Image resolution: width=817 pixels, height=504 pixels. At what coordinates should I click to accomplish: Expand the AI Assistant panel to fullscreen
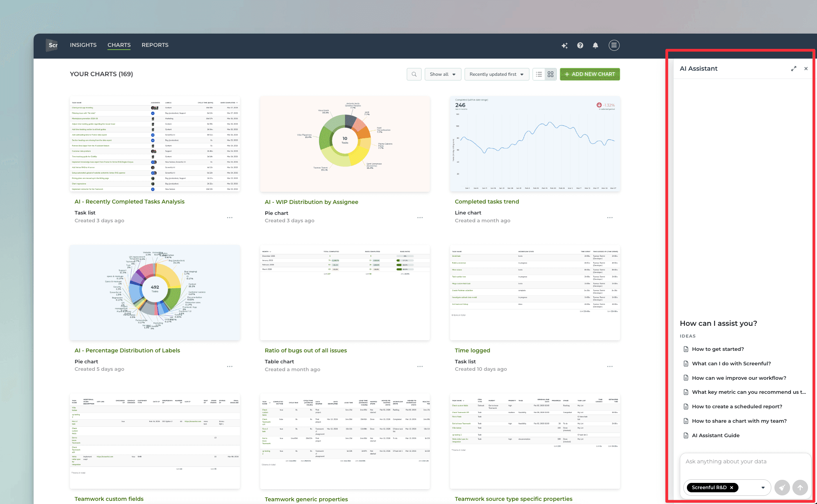794,69
